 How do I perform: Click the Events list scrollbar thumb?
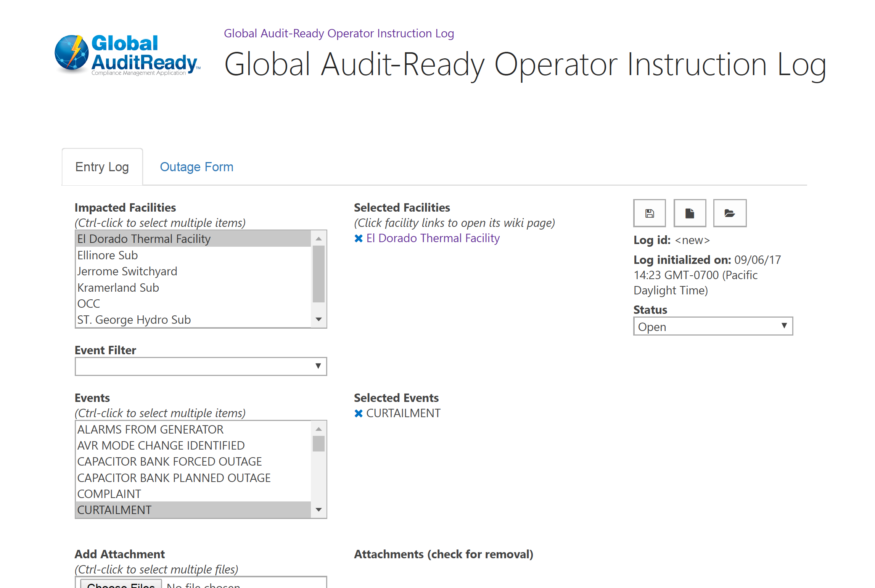[318, 444]
